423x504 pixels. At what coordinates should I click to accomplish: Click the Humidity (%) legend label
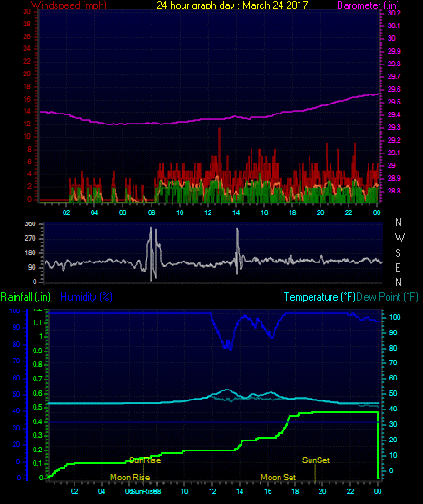[x=86, y=297]
